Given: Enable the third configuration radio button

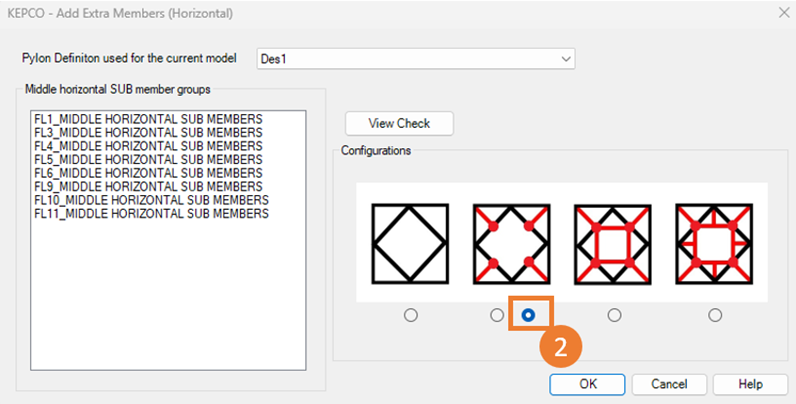Looking at the screenshot, I should (614, 315).
